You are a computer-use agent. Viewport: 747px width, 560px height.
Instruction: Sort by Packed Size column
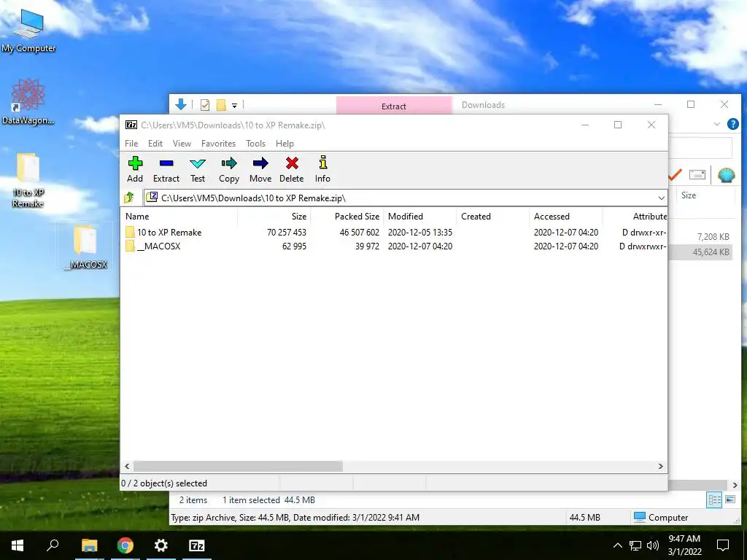(347, 216)
